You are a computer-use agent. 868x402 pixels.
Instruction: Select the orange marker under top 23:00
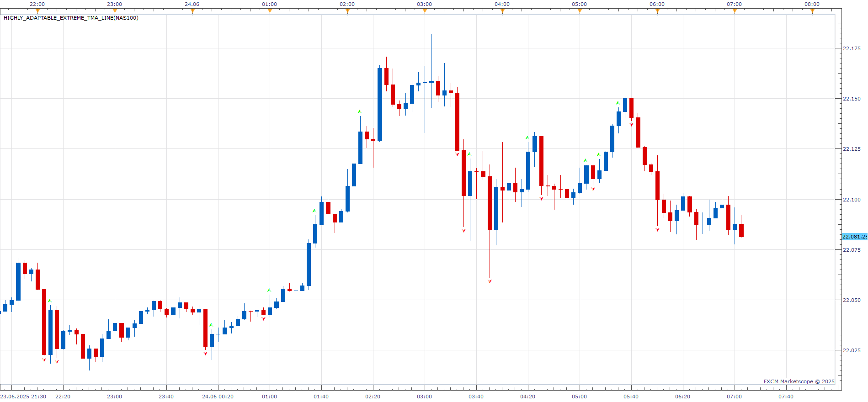(x=115, y=11)
